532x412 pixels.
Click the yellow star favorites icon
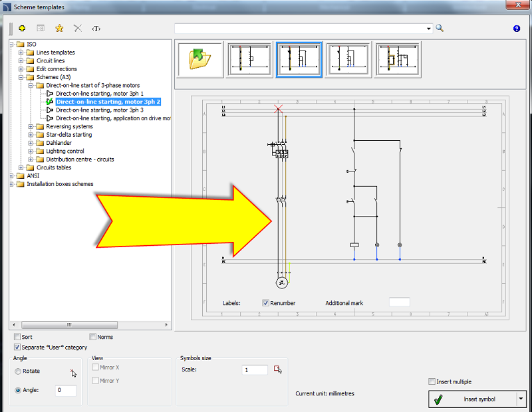tap(59, 29)
